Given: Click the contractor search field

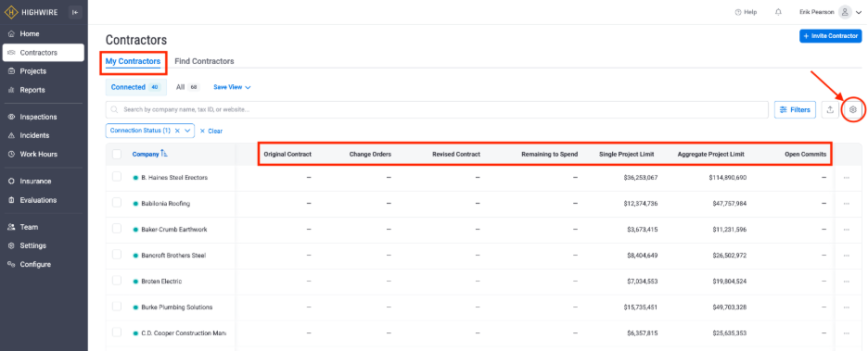Looking at the screenshot, I should click(437, 109).
